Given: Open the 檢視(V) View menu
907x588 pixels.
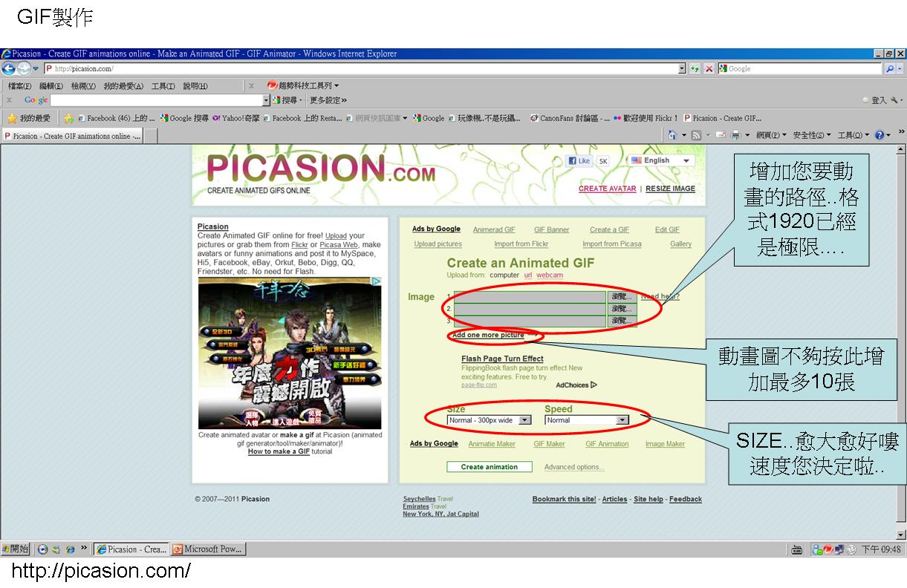Looking at the screenshot, I should (83, 86).
